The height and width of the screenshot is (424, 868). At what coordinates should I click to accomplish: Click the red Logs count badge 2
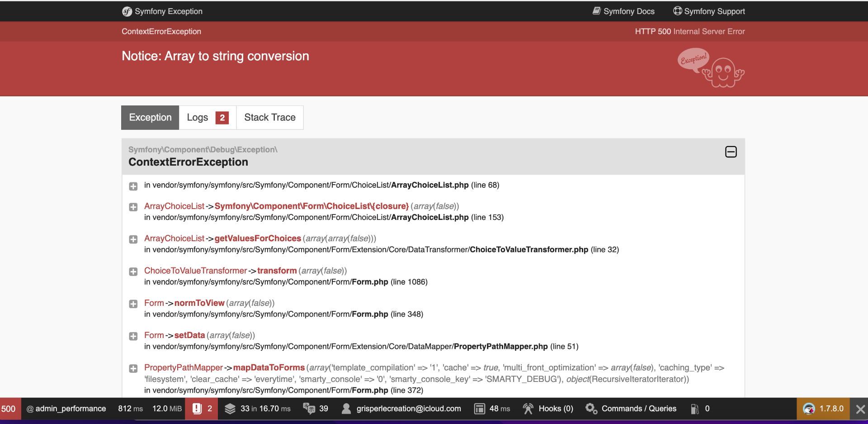point(222,118)
